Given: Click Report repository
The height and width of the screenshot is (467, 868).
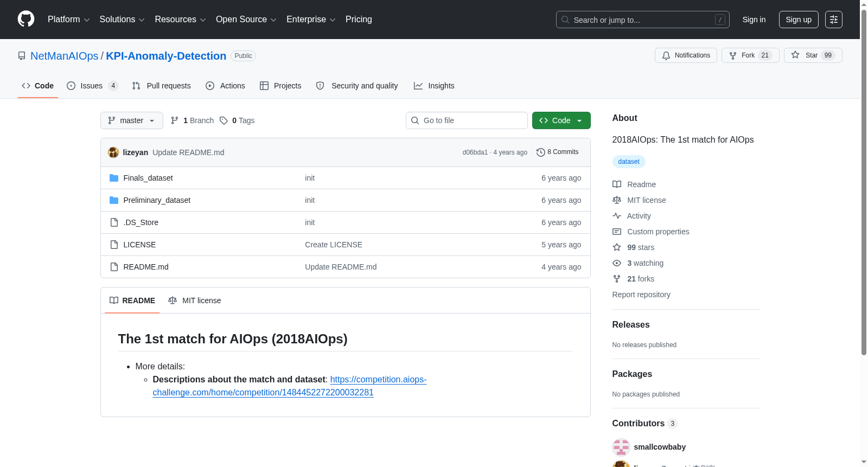Looking at the screenshot, I should [x=641, y=295].
